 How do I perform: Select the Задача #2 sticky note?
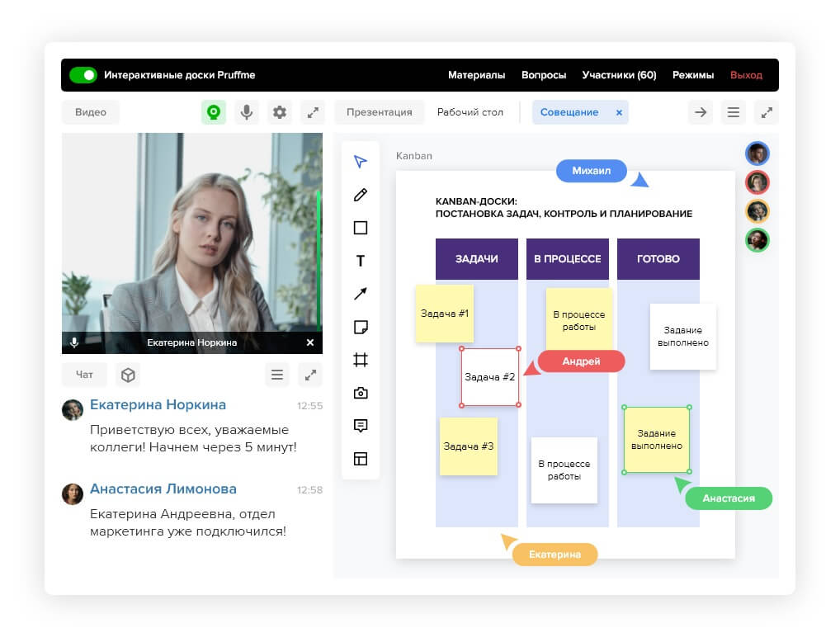[490, 377]
